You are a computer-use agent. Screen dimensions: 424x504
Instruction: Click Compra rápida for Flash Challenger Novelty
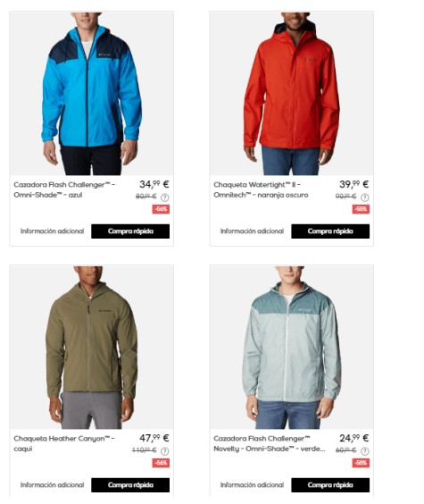330,485
